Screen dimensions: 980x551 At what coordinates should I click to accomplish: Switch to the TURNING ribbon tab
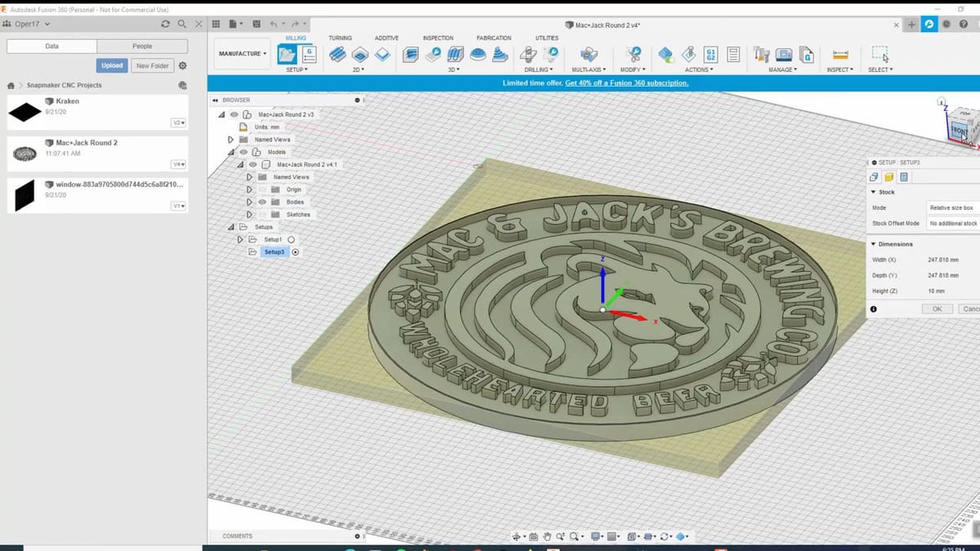click(340, 38)
